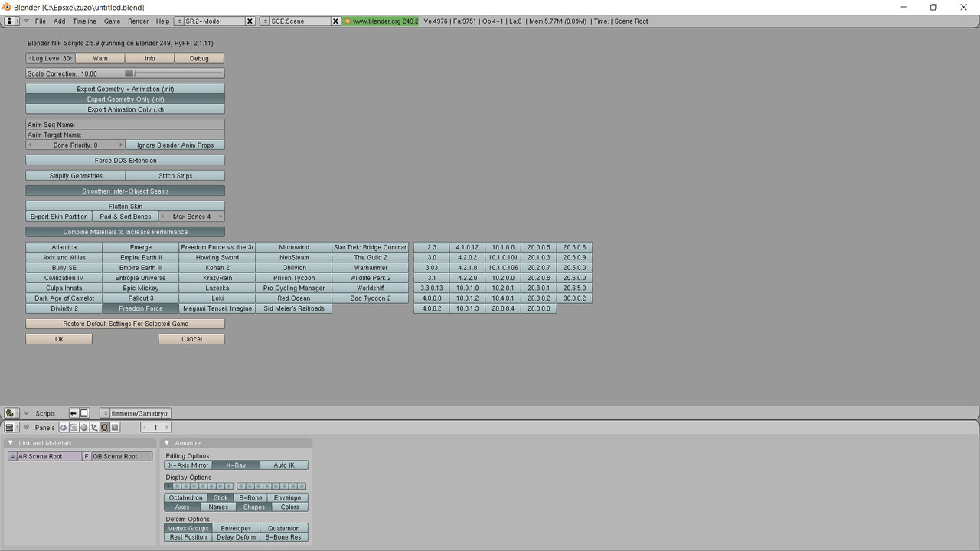Open the SCE:Scene dropdown arrow
The height and width of the screenshot is (551, 980).
[x=265, y=21]
